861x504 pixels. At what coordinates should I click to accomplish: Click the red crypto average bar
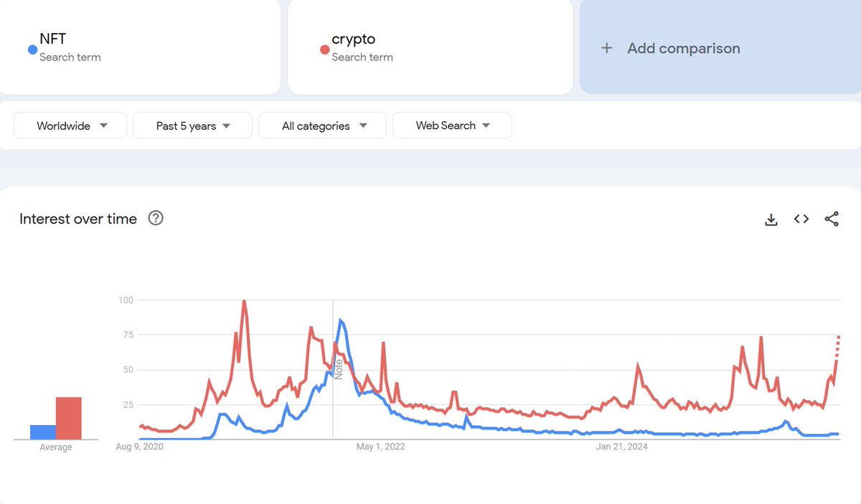tap(69, 418)
